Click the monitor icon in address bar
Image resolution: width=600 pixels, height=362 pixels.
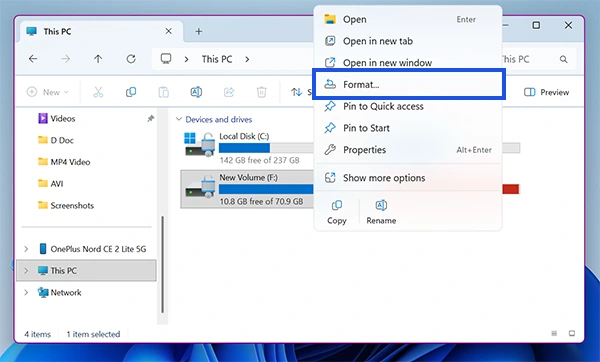tap(166, 59)
